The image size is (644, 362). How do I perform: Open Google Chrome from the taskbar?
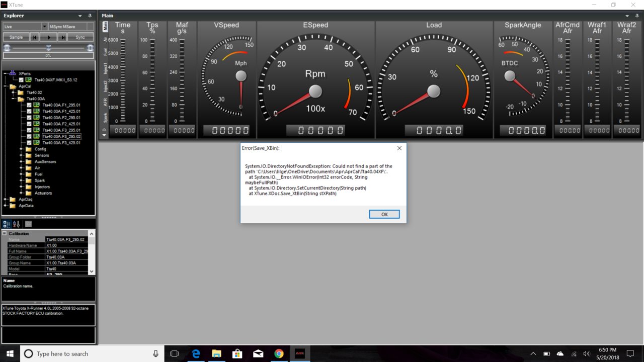[x=279, y=353]
